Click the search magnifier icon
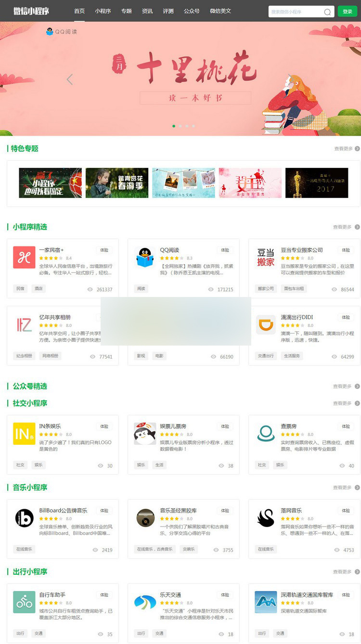The height and width of the screenshot is (644, 361). click(x=327, y=12)
